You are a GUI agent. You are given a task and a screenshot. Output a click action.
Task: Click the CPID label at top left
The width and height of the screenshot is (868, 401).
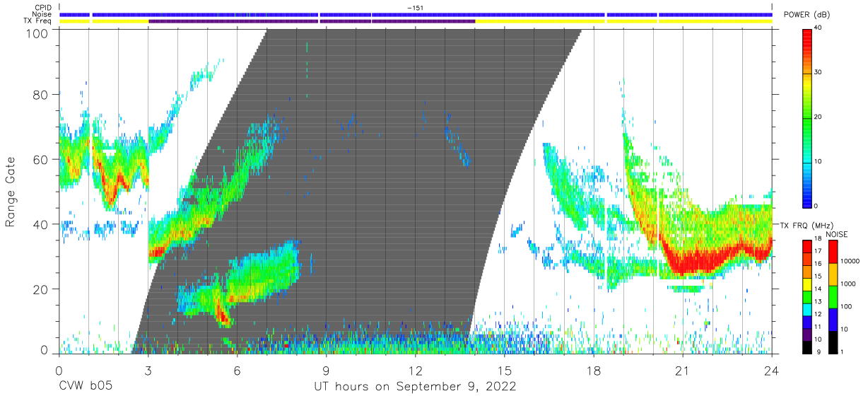coord(43,8)
